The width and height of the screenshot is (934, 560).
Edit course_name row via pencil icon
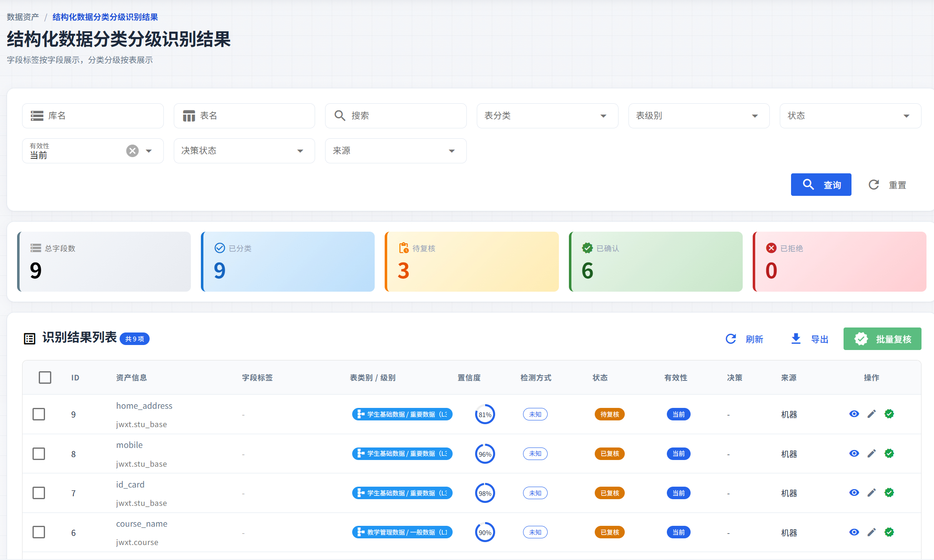[871, 532]
